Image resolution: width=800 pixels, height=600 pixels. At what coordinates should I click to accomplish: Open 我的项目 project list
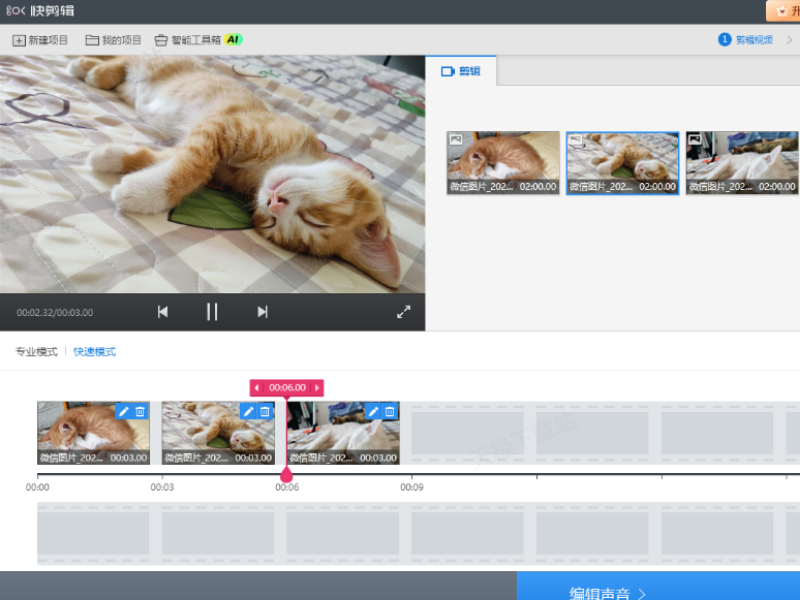coord(114,40)
